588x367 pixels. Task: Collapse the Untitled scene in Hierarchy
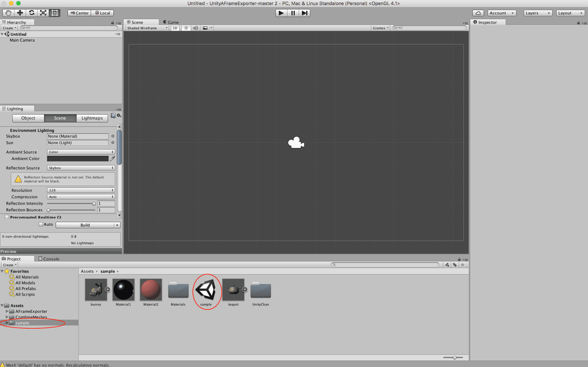2,34
